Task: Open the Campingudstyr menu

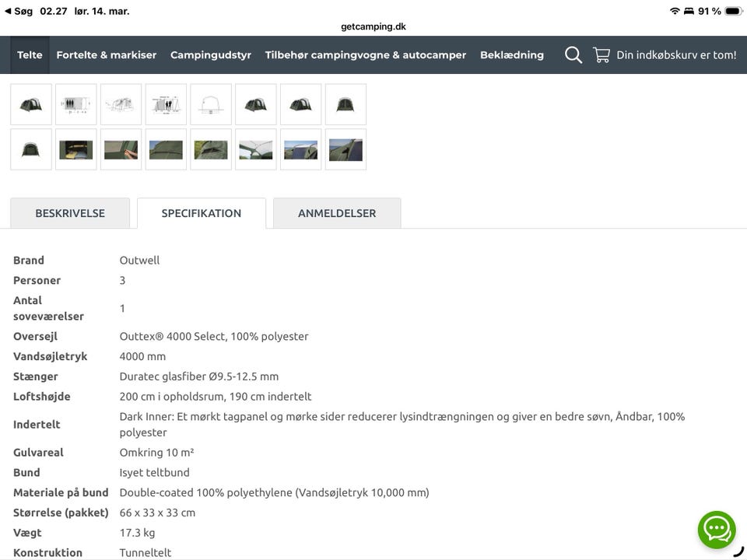Action: click(211, 54)
